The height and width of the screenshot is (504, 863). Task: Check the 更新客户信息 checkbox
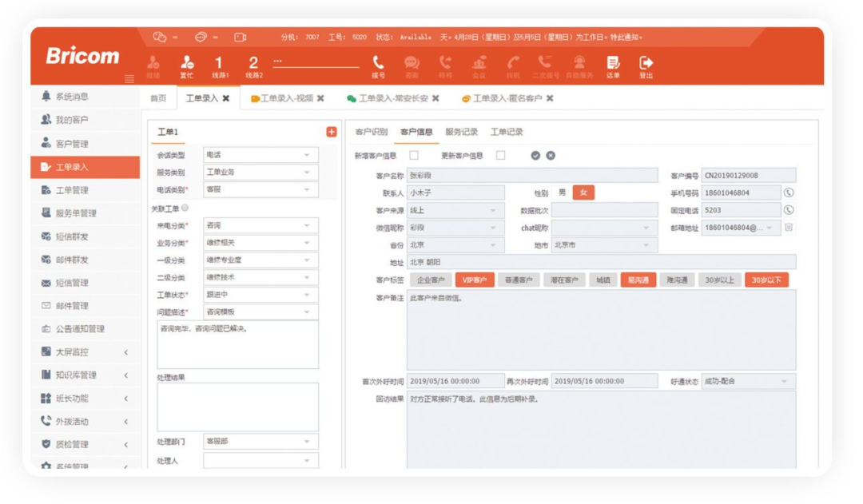tap(500, 156)
